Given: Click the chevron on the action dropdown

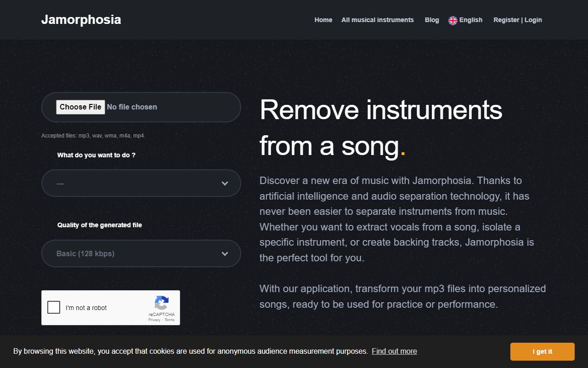Looking at the screenshot, I should pos(225,183).
